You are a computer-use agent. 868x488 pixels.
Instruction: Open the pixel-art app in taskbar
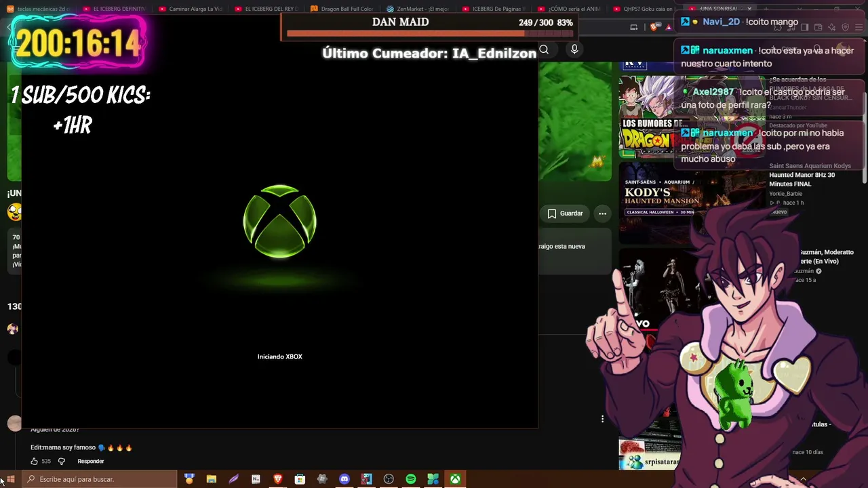[366, 479]
